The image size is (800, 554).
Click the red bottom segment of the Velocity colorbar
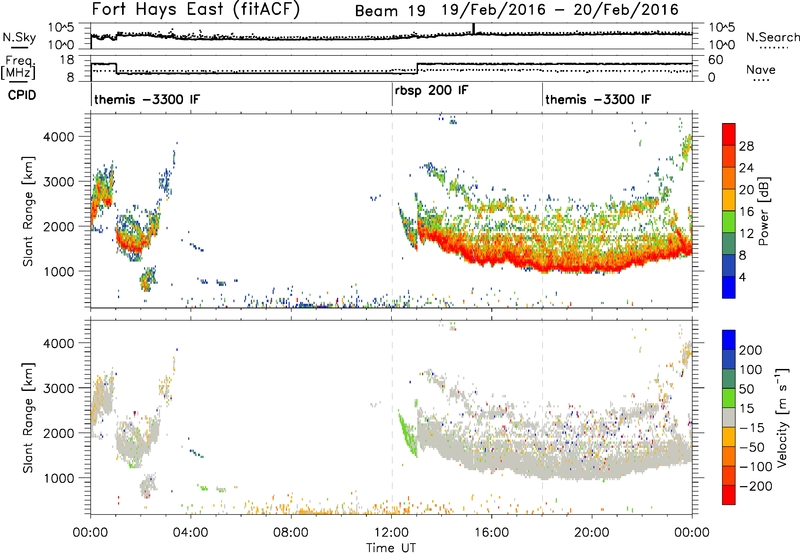pos(729,495)
